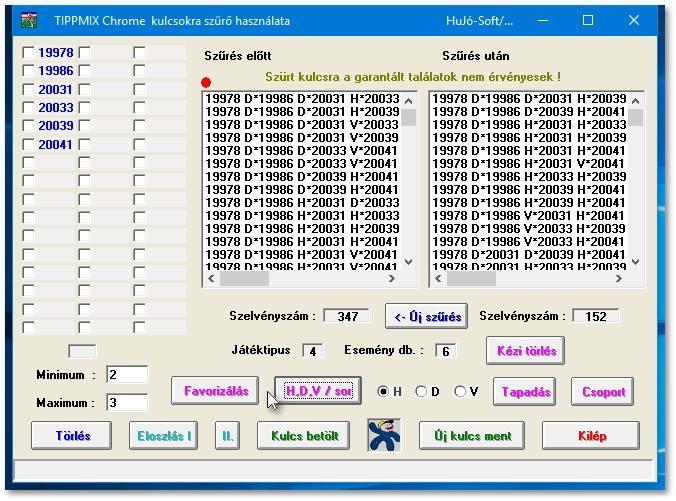
Task: Click down arrow of 'Szűrés előtt' list scrollbar
Action: (x=409, y=262)
